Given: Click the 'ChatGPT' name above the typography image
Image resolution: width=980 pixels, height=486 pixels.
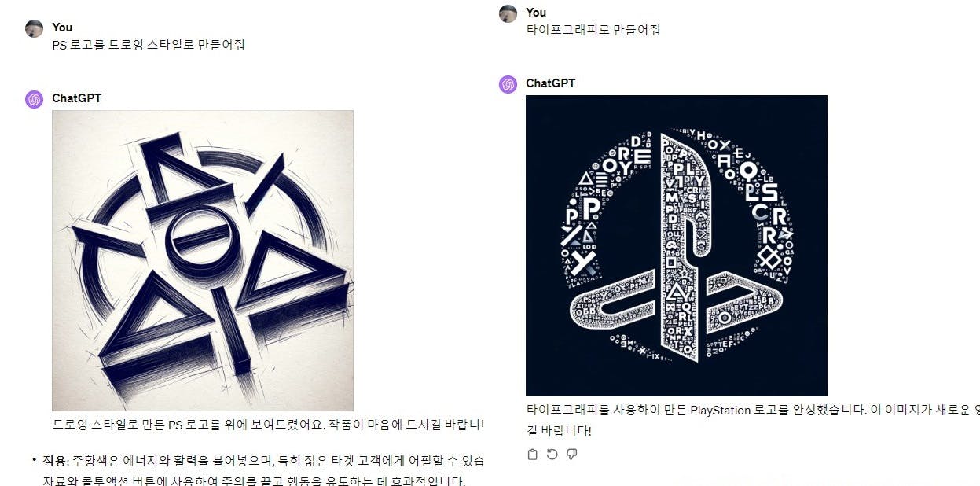Looking at the screenshot, I should tap(550, 83).
